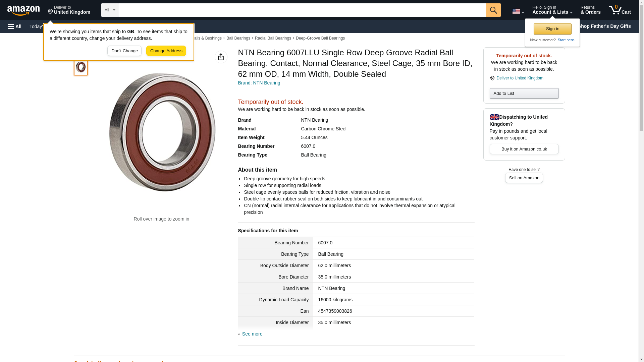Open the share icon near product image

[x=221, y=57]
